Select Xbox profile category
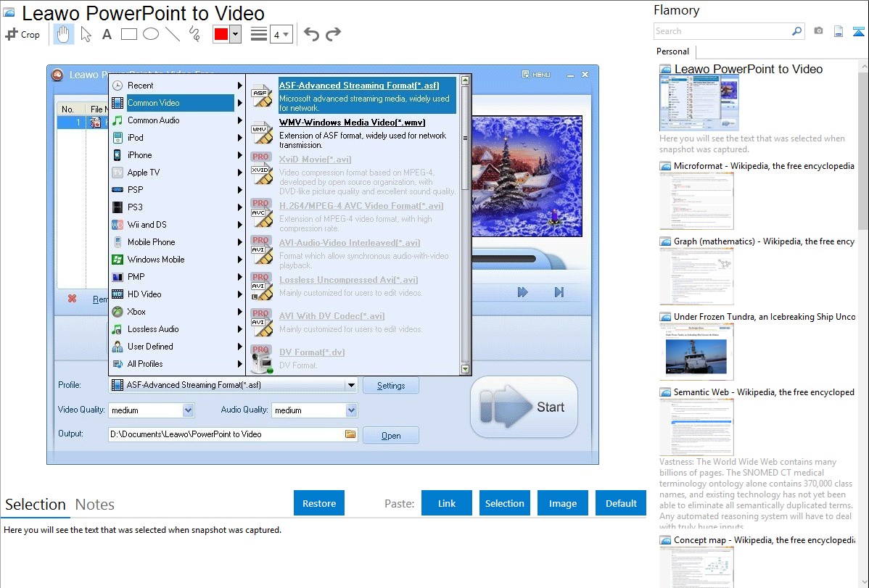Image resolution: width=869 pixels, height=588 pixels. pyautogui.click(x=177, y=312)
